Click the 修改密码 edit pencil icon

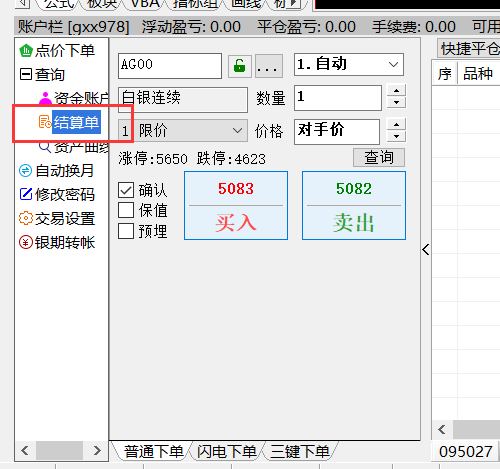[26, 194]
